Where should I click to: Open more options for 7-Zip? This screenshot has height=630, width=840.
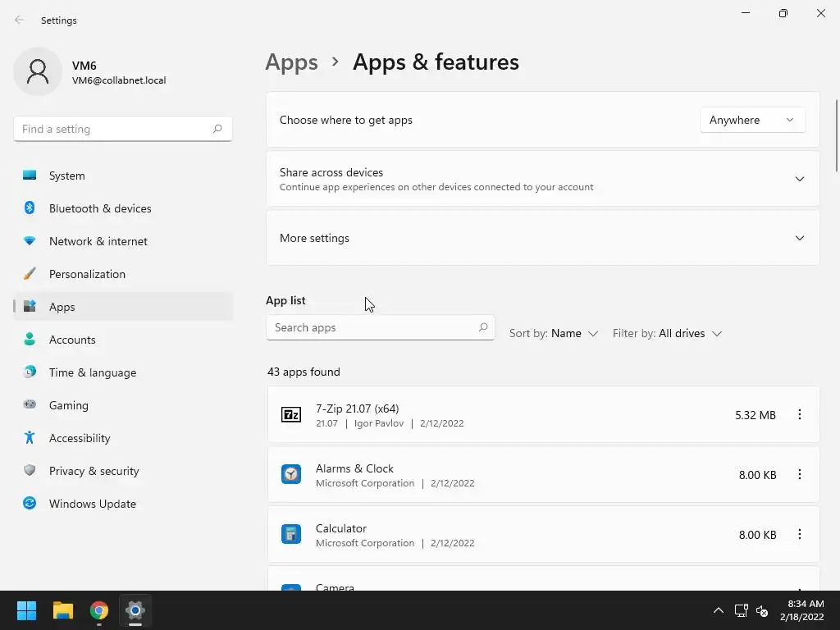pyautogui.click(x=799, y=415)
